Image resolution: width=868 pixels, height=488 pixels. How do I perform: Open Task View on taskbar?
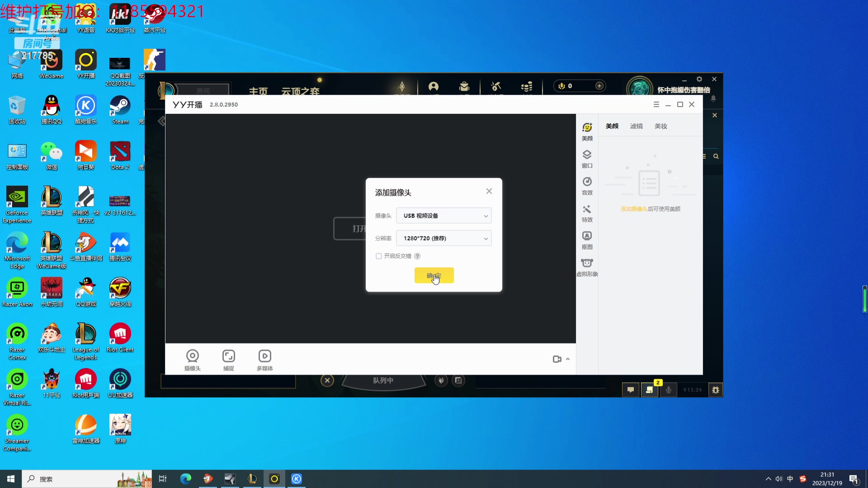pyautogui.click(x=163, y=479)
